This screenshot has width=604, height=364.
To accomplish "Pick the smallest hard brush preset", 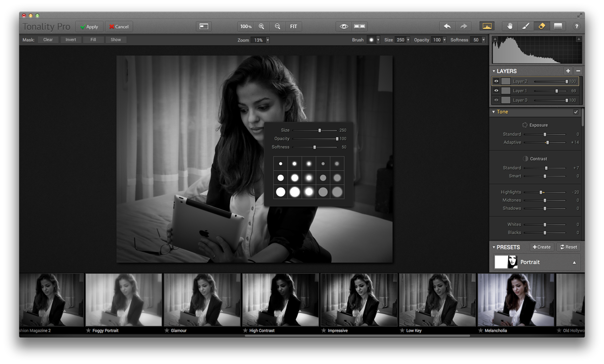I will click(281, 164).
